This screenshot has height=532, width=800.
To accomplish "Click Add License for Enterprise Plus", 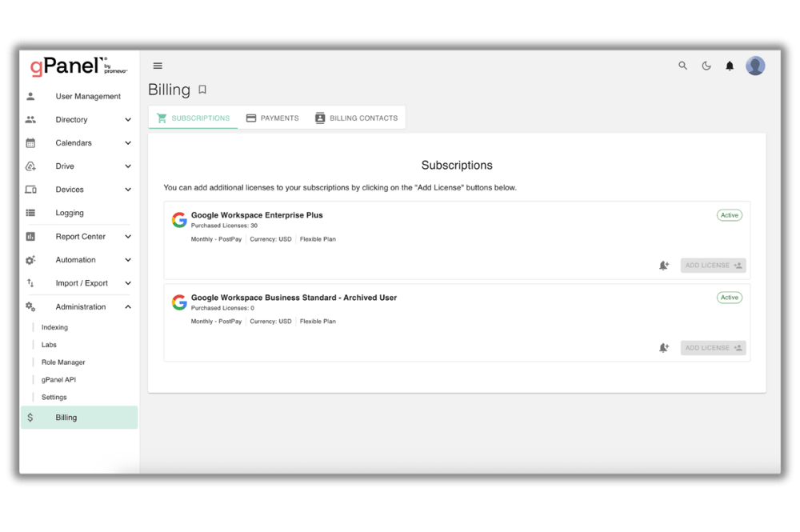I will tap(714, 266).
